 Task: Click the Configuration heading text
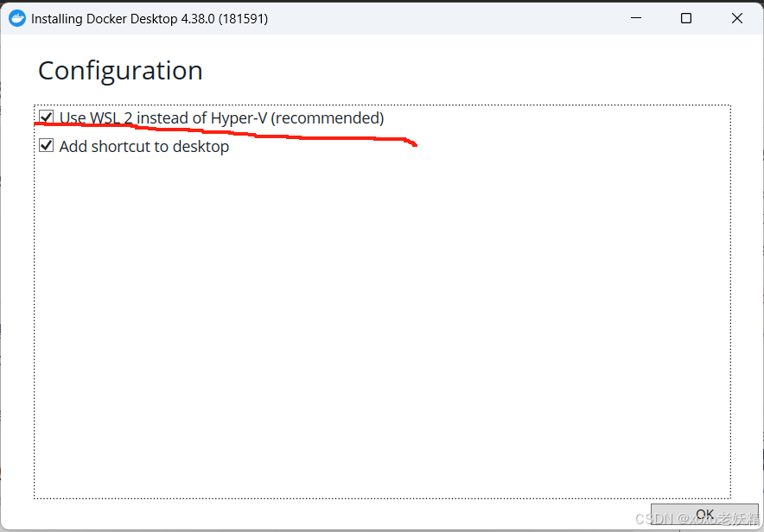tap(120, 71)
